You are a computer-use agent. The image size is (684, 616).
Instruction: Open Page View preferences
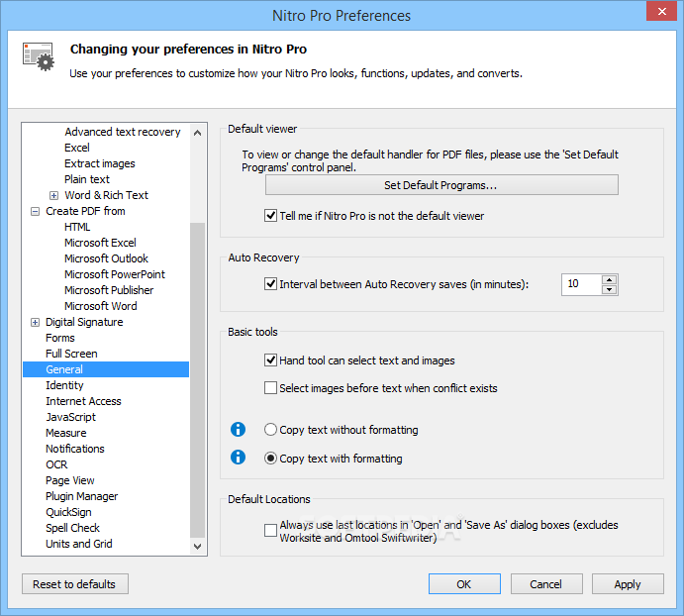tap(70, 480)
